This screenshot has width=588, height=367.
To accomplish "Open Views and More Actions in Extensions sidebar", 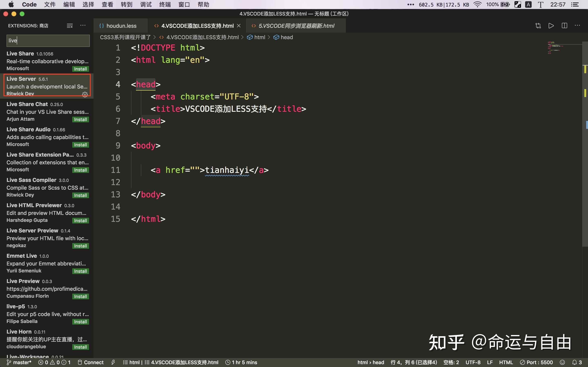I will (x=83, y=25).
